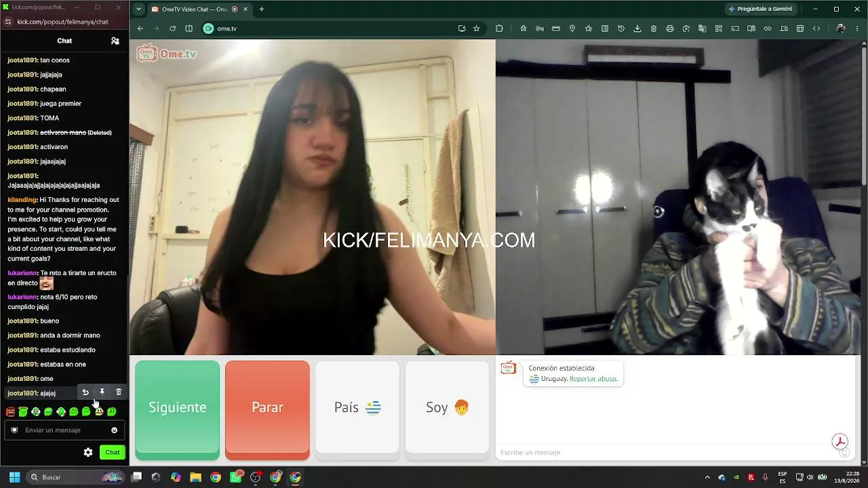Viewport: 868px width, 488px height.
Task: Click the trash can toolbar icon
Action: (x=654, y=28)
